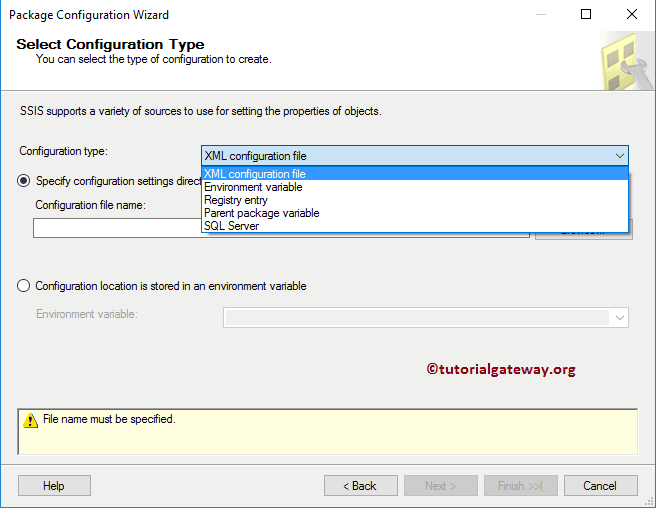Click the 'Configuration type:' label
The height and width of the screenshot is (508, 656).
[64, 151]
